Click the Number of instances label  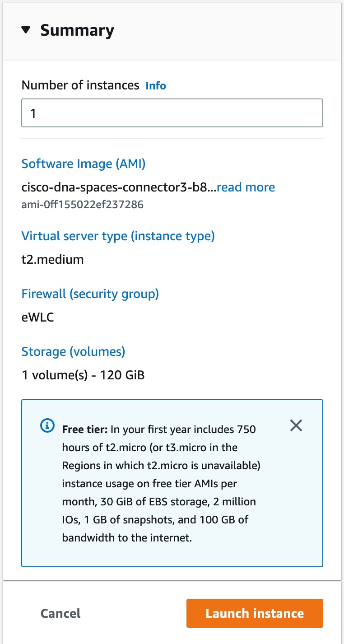[x=80, y=85]
